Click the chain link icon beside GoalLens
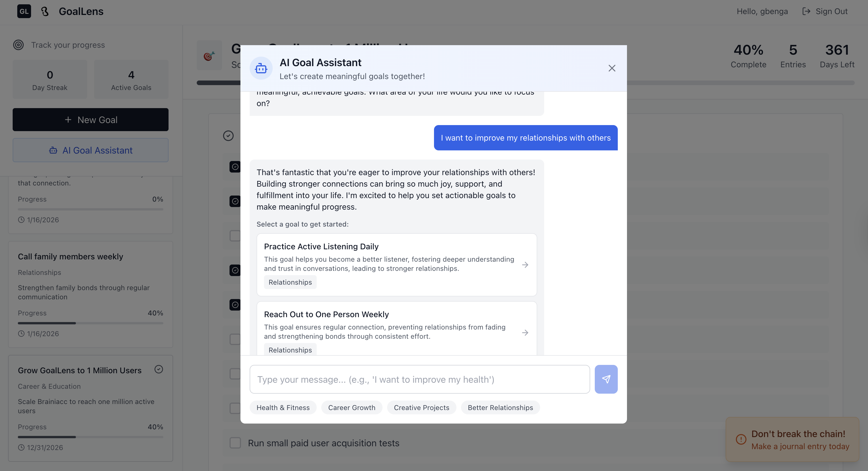 [45, 11]
